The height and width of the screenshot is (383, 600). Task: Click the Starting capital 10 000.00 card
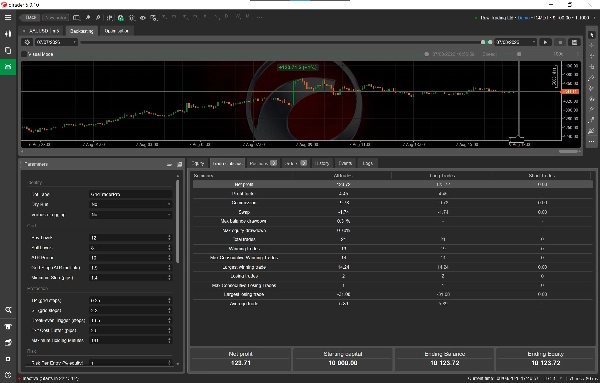(343, 359)
